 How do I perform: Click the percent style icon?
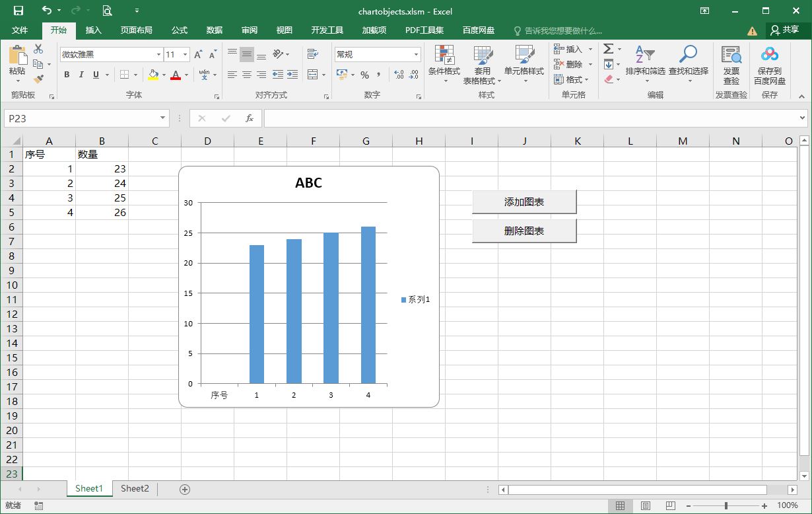pos(364,75)
